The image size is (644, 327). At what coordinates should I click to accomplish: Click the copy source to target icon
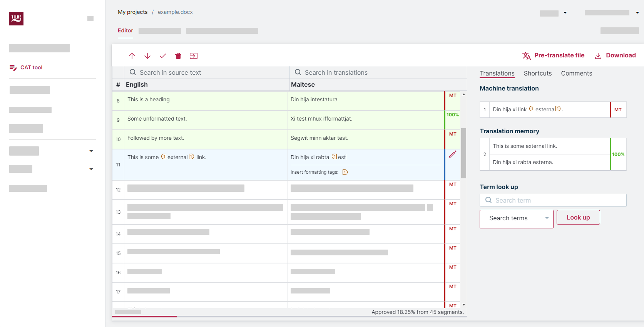click(x=194, y=56)
